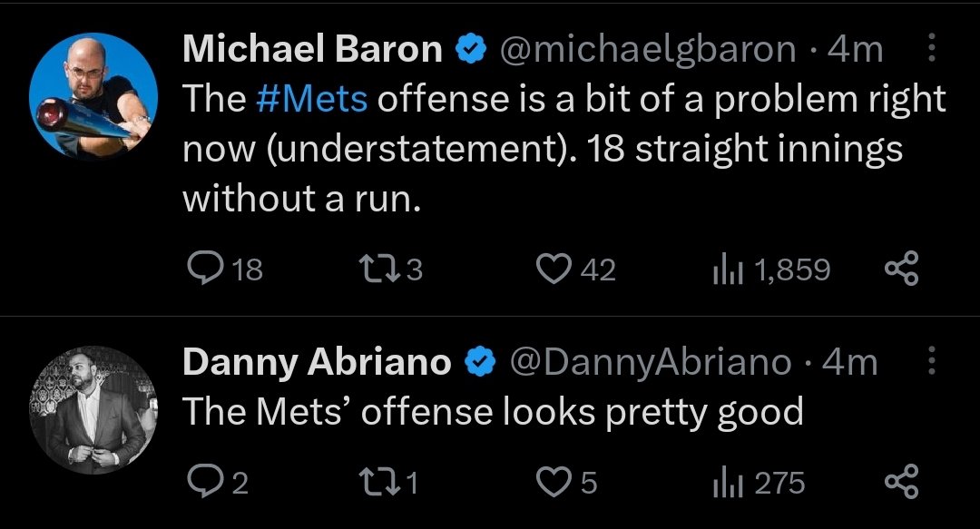Open more options menu on Michael Baron's tweet

pyautogui.click(x=931, y=48)
